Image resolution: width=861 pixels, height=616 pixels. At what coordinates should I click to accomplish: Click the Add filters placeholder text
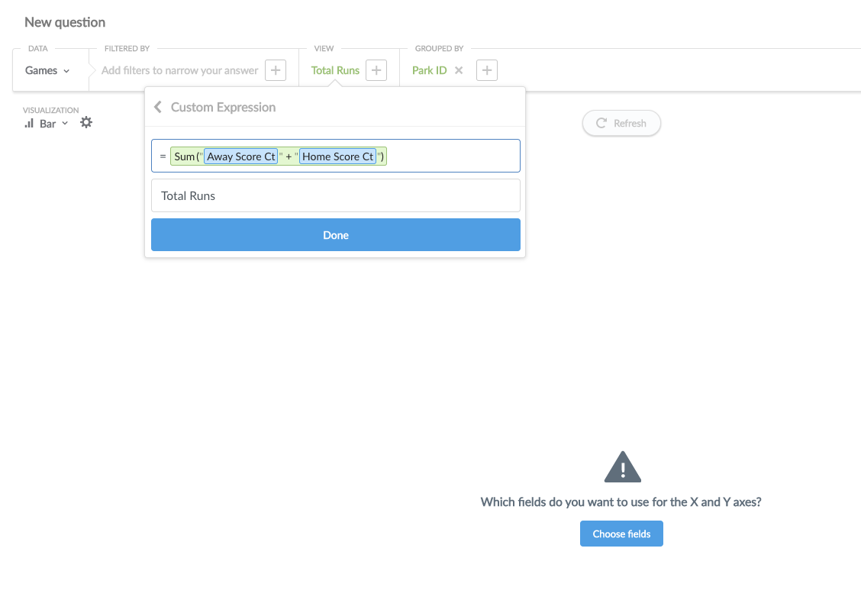[x=179, y=70]
